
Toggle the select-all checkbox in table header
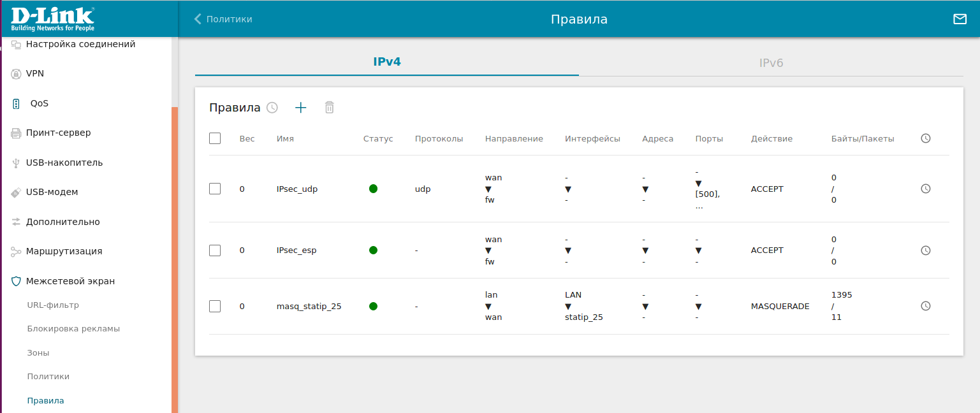point(215,138)
